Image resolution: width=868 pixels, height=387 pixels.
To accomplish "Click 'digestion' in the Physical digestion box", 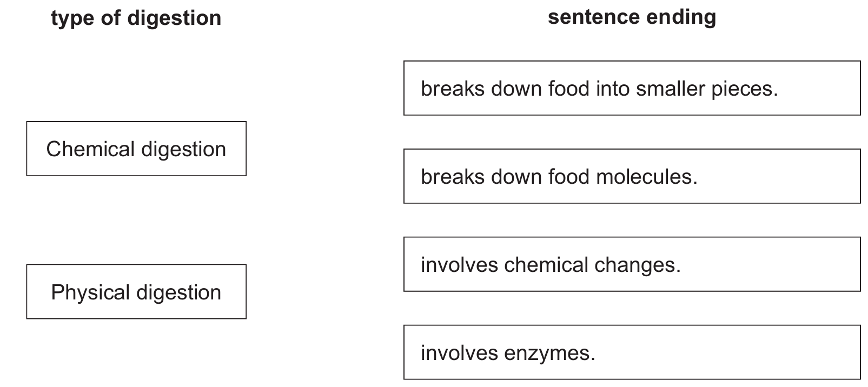I will pos(178,292).
